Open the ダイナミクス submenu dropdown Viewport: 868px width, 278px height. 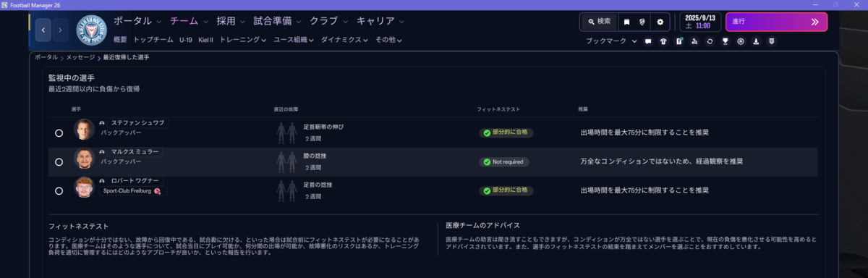pos(344,40)
